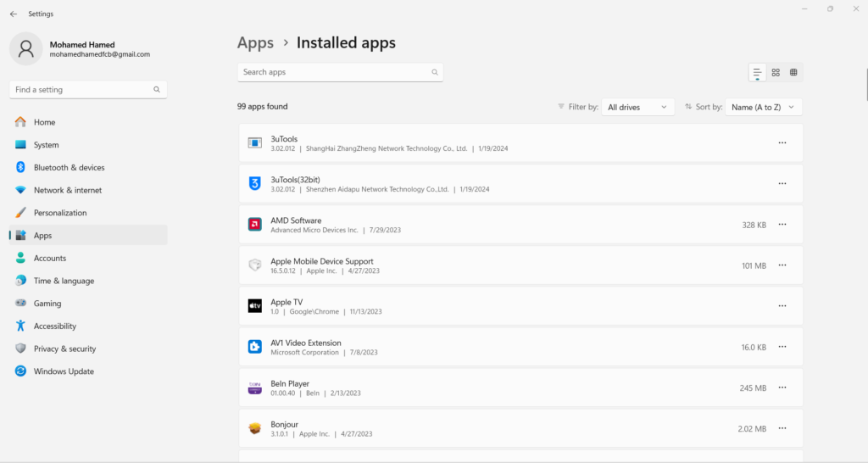
Task: Open the Sort by Name dropdown
Action: pos(763,108)
